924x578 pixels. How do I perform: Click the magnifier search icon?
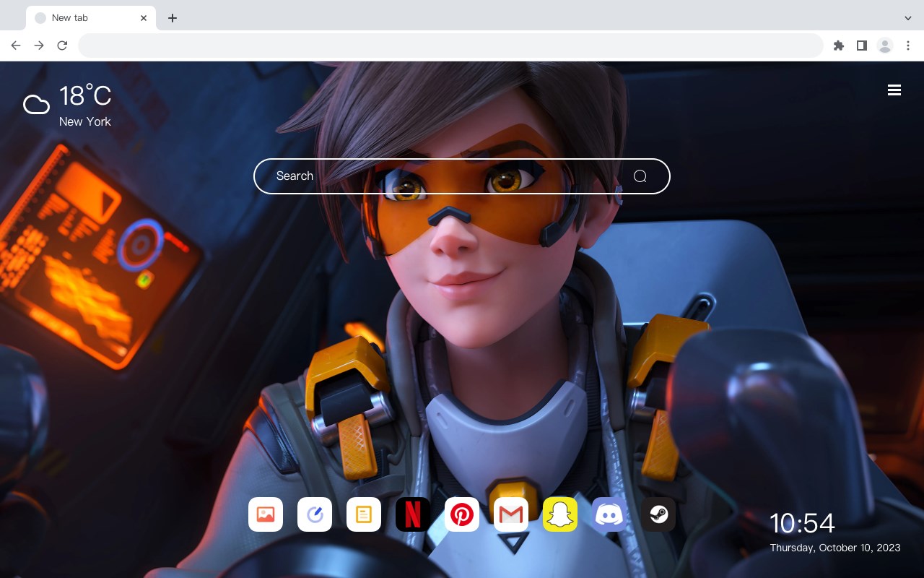click(640, 176)
